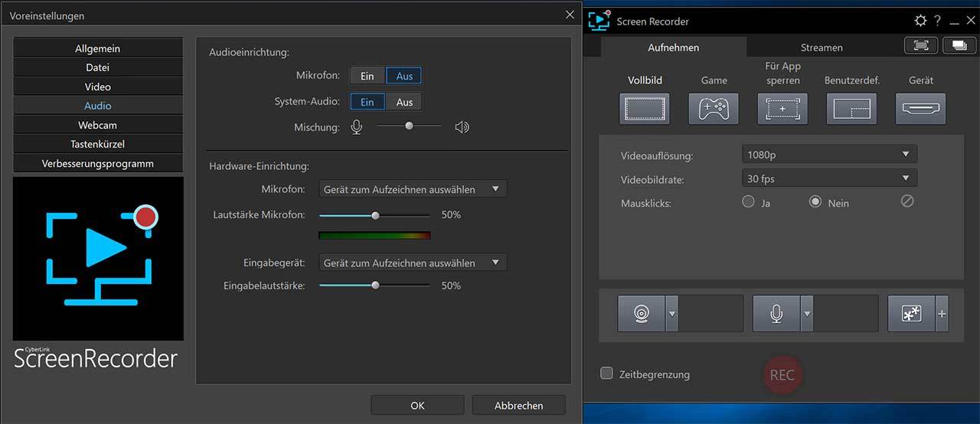Viewport: 980px width, 424px height.
Task: Open the Mikrofon device dropdown
Action: point(413,189)
